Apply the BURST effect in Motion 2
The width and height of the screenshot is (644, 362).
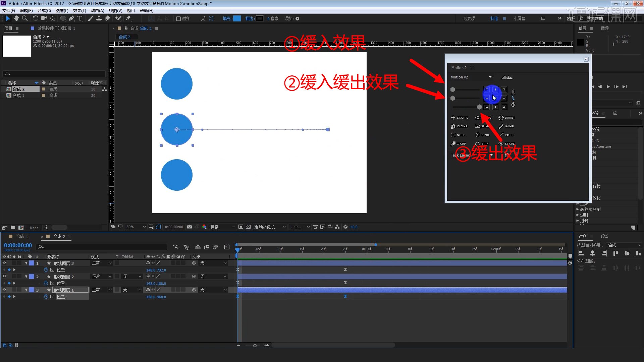pyautogui.click(x=506, y=117)
